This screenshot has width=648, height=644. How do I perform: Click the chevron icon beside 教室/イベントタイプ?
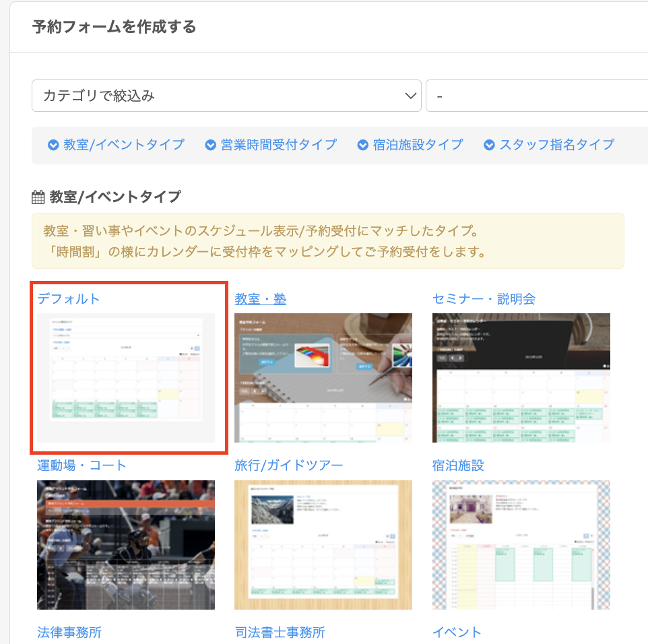point(53,145)
